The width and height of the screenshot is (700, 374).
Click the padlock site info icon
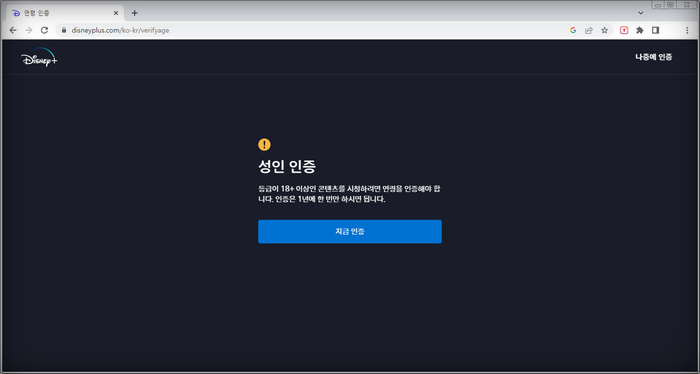click(x=64, y=30)
